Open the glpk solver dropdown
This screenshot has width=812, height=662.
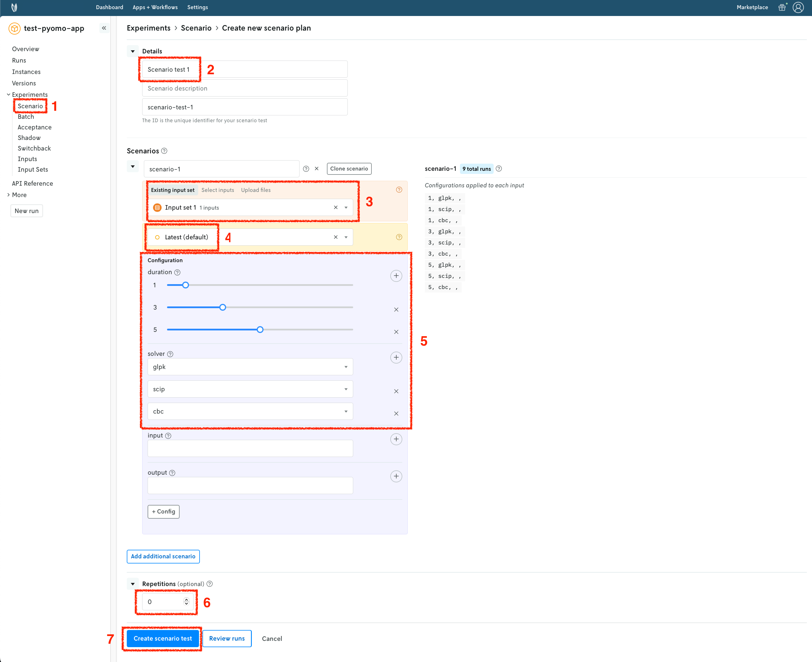(x=250, y=367)
